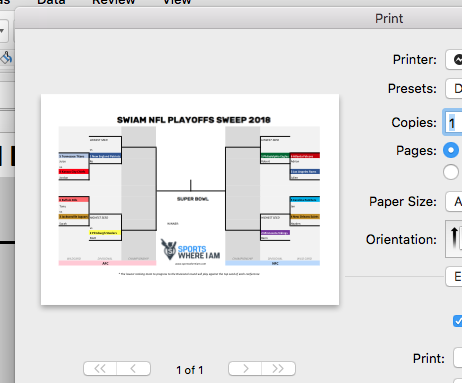
Task: Open the View ribbon tab
Action: click(x=177, y=2)
